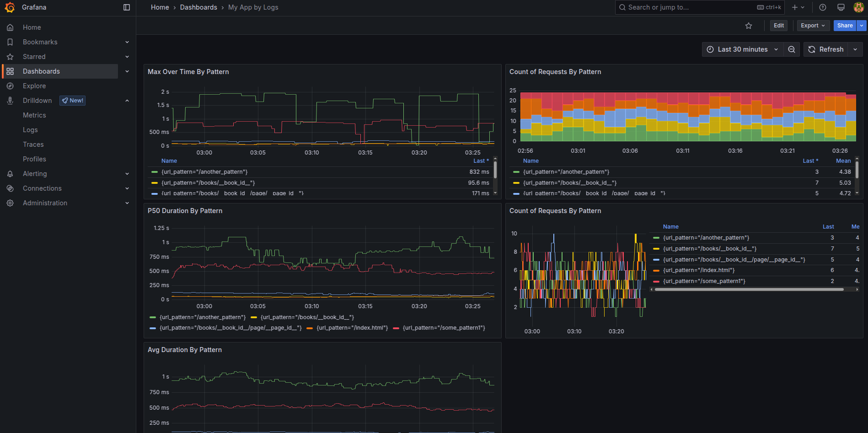Click the Bookmarks sidebar icon
The width and height of the screenshot is (868, 433).
10,42
